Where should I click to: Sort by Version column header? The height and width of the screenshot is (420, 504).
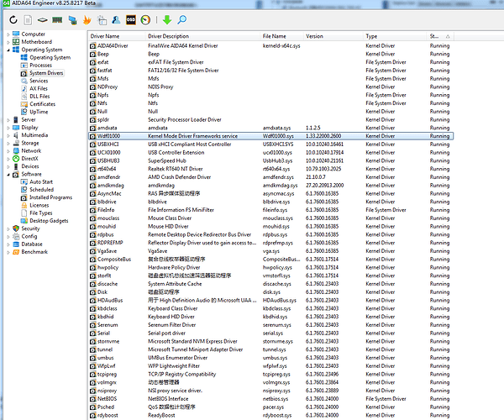333,36
